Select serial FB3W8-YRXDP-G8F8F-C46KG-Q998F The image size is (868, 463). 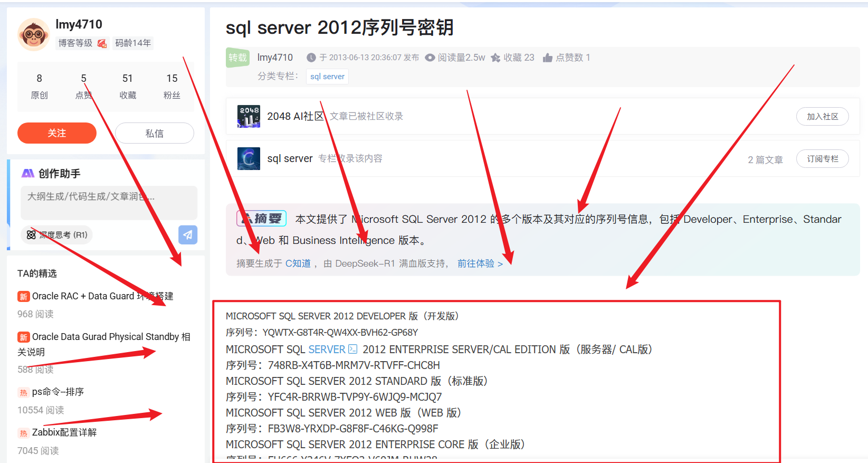point(353,429)
